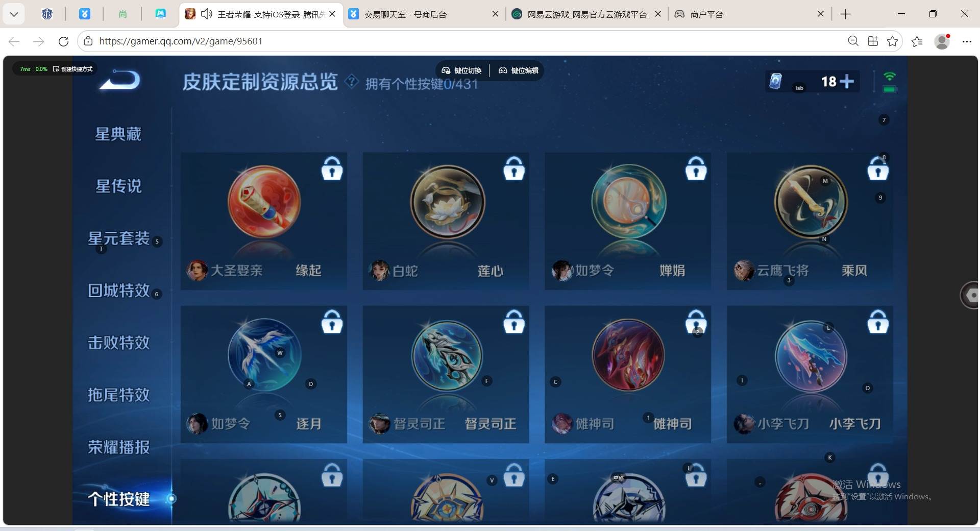The image size is (980, 531).
Task: Reload the gamer.qq.com page
Action: coord(63,41)
